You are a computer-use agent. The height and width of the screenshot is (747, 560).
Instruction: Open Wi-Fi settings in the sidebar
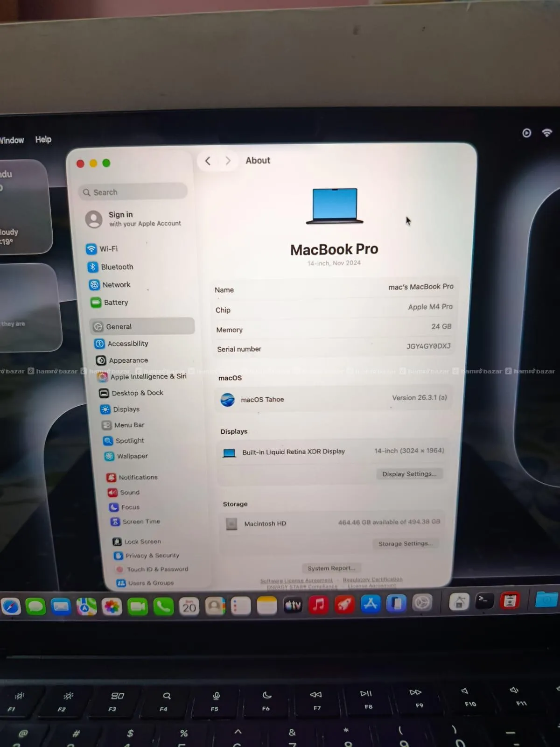coord(102,249)
